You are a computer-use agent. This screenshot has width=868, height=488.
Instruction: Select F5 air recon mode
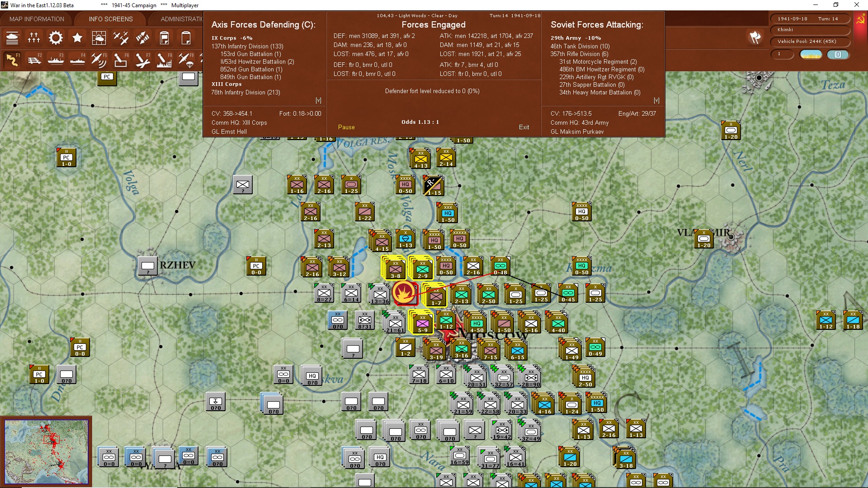pyautogui.click(x=99, y=60)
